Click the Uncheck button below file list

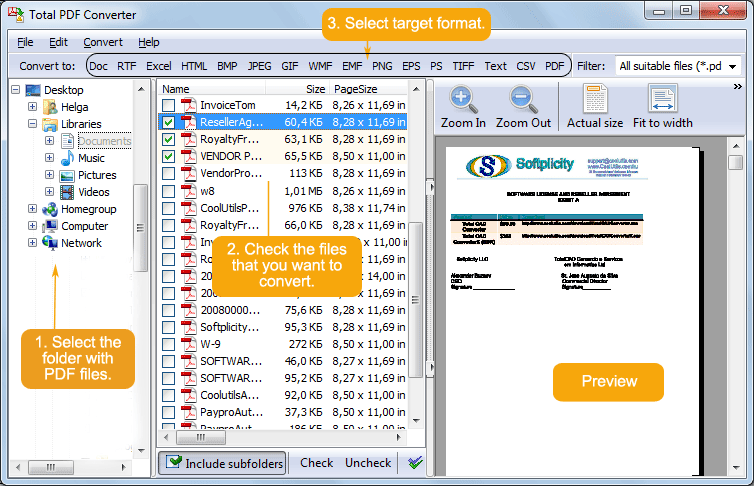click(368, 463)
